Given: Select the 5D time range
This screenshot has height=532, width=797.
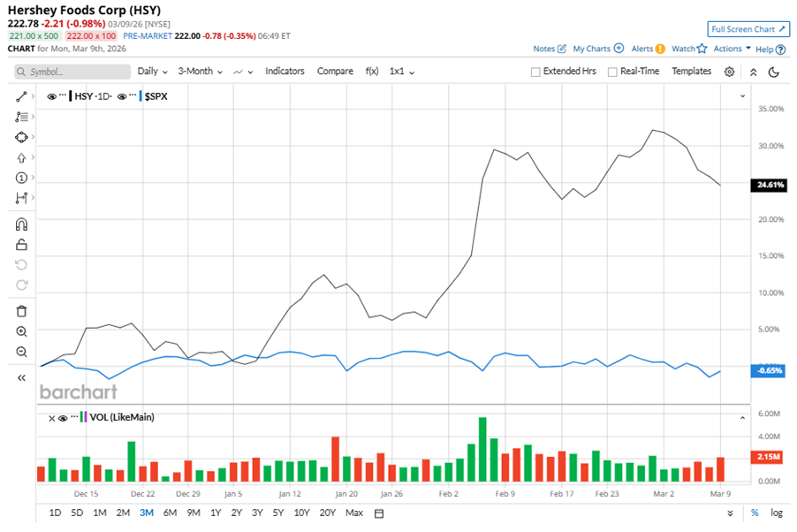Looking at the screenshot, I should pos(77,513).
